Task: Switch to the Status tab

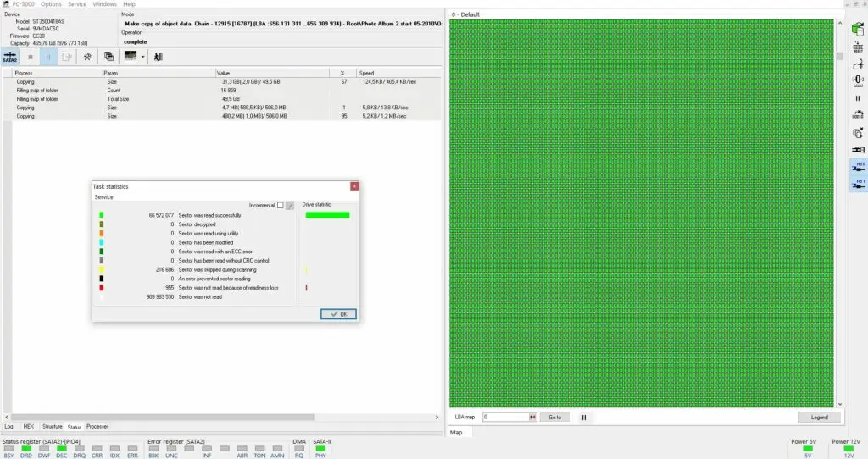Action: [x=75, y=427]
